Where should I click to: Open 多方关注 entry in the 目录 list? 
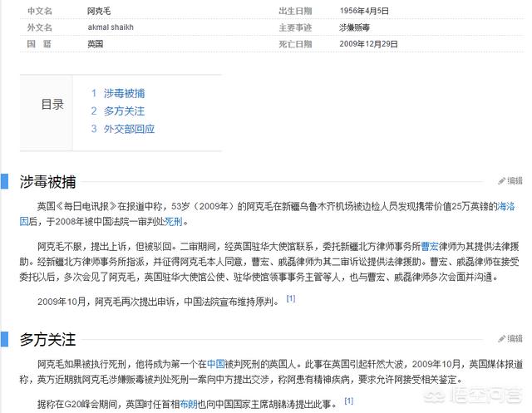(121, 111)
